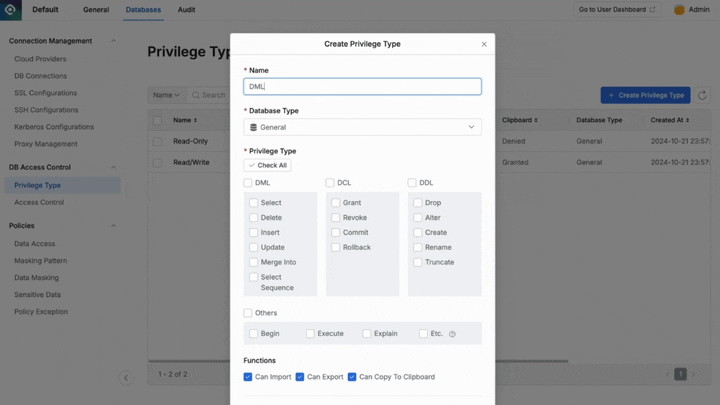Tick the DDL group checkbox
The height and width of the screenshot is (405, 720).
[x=412, y=183]
